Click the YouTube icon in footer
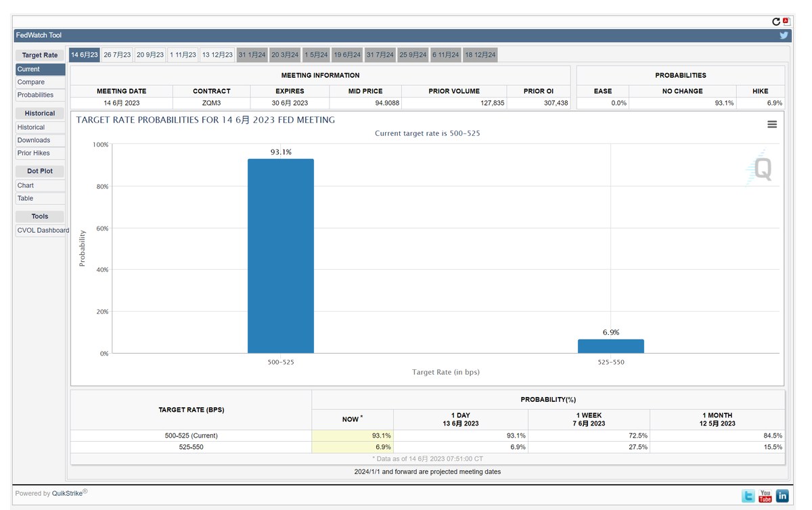This screenshot has width=812, height=510. click(765, 496)
